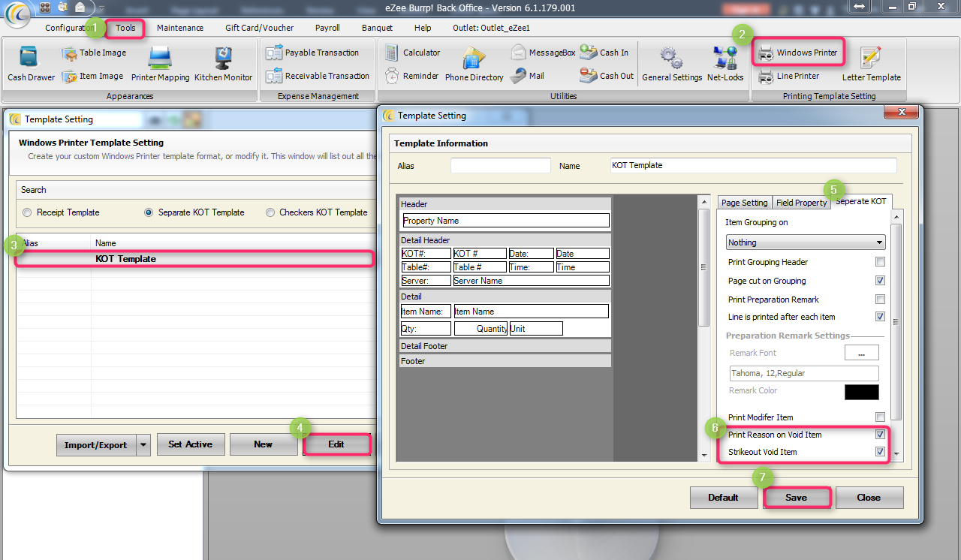Open the Help menu
The width and height of the screenshot is (961, 560).
tap(423, 28)
